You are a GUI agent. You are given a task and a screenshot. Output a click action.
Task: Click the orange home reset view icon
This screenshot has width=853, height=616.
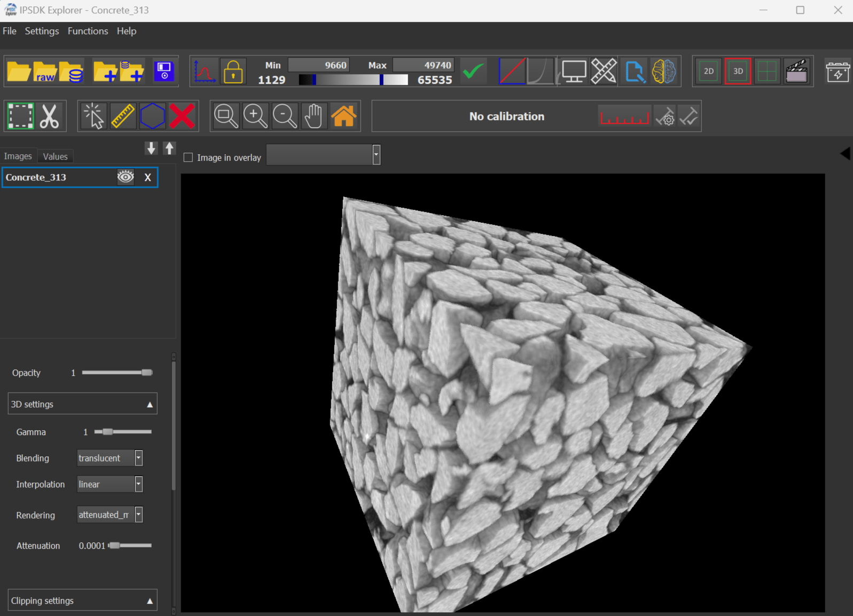343,116
